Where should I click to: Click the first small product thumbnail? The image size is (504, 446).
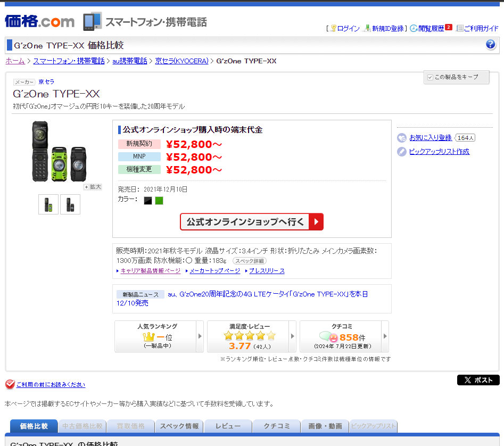[x=48, y=204]
